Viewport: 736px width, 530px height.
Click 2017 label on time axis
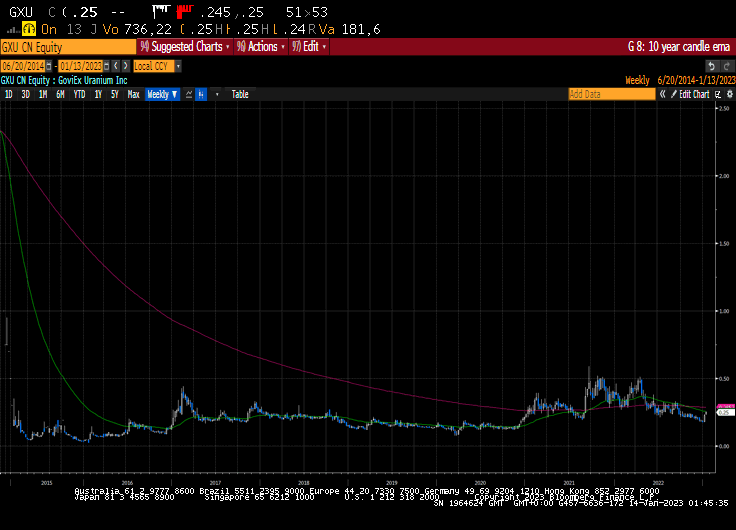[215, 483]
